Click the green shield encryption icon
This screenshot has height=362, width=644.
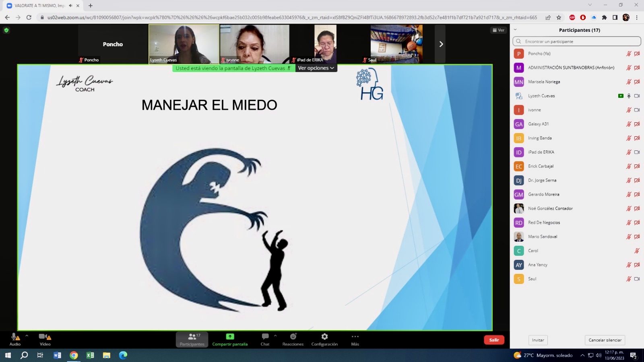click(6, 30)
